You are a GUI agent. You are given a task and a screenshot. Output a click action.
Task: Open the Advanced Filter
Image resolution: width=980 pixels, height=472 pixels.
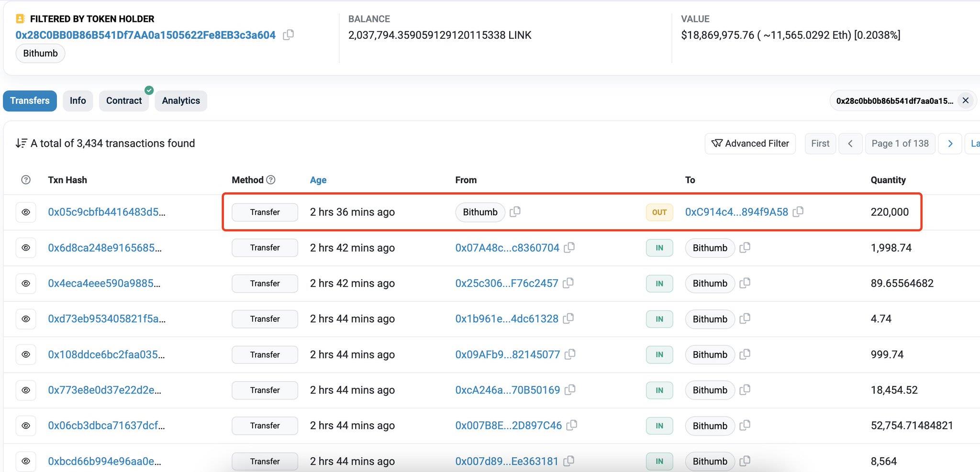pyautogui.click(x=750, y=143)
